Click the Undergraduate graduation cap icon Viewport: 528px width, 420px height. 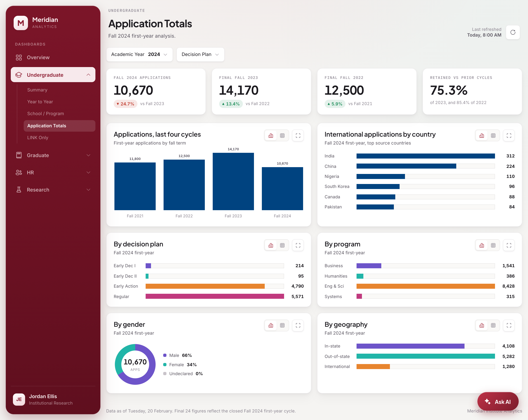click(x=19, y=75)
